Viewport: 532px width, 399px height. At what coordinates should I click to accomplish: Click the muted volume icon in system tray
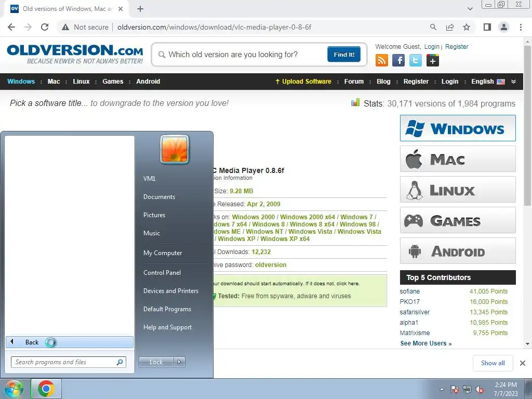[480, 390]
